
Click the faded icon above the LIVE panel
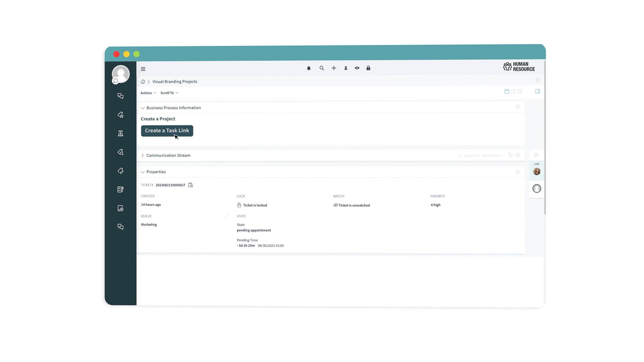point(536,156)
